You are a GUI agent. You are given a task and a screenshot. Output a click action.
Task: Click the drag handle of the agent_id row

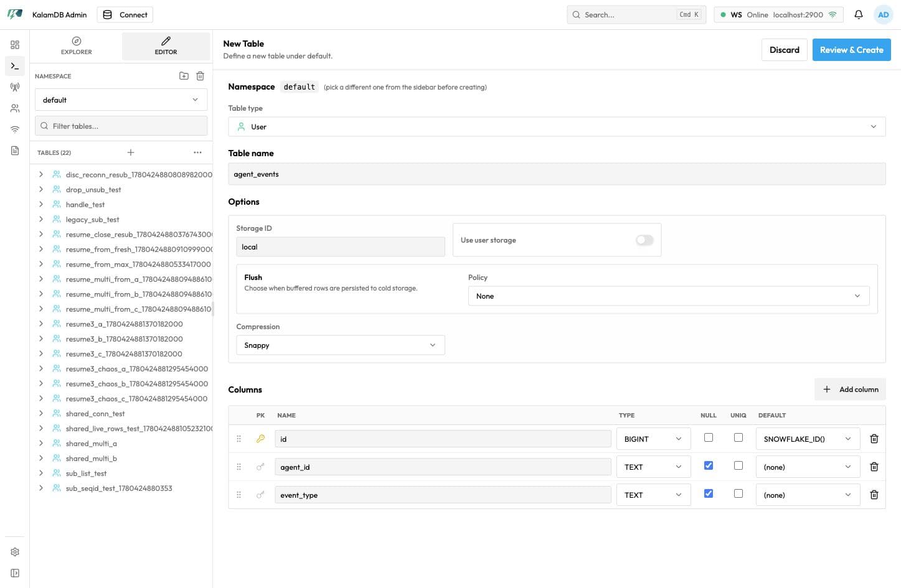[x=238, y=467]
